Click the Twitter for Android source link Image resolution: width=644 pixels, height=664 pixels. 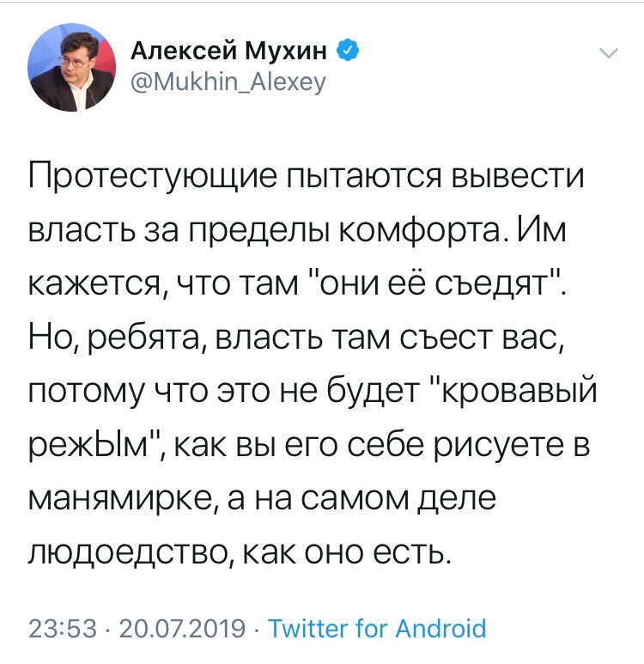point(377,628)
